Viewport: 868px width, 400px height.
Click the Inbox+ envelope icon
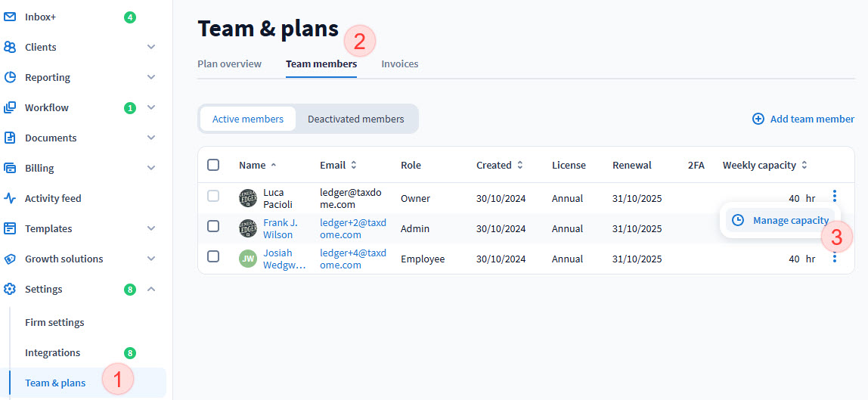(x=10, y=17)
